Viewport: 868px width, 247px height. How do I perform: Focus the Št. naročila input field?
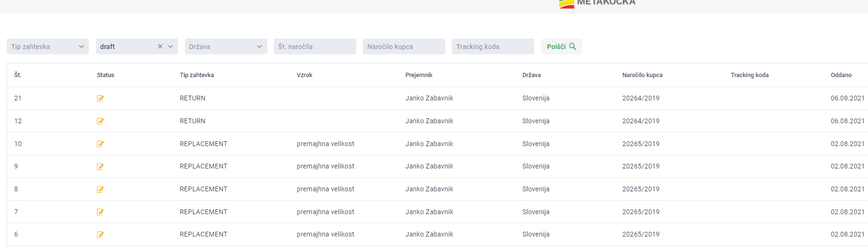(x=315, y=47)
